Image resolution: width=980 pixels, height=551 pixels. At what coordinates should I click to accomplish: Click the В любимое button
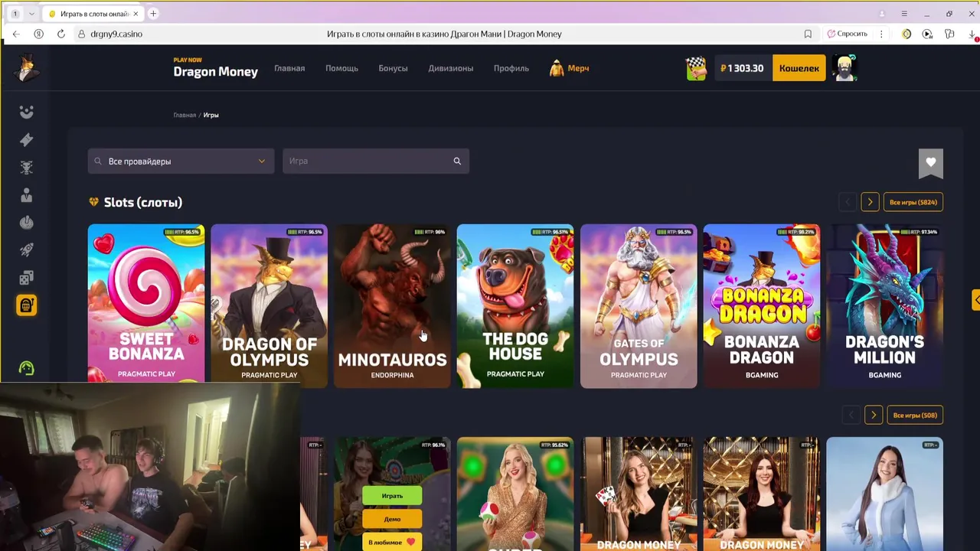coord(392,542)
